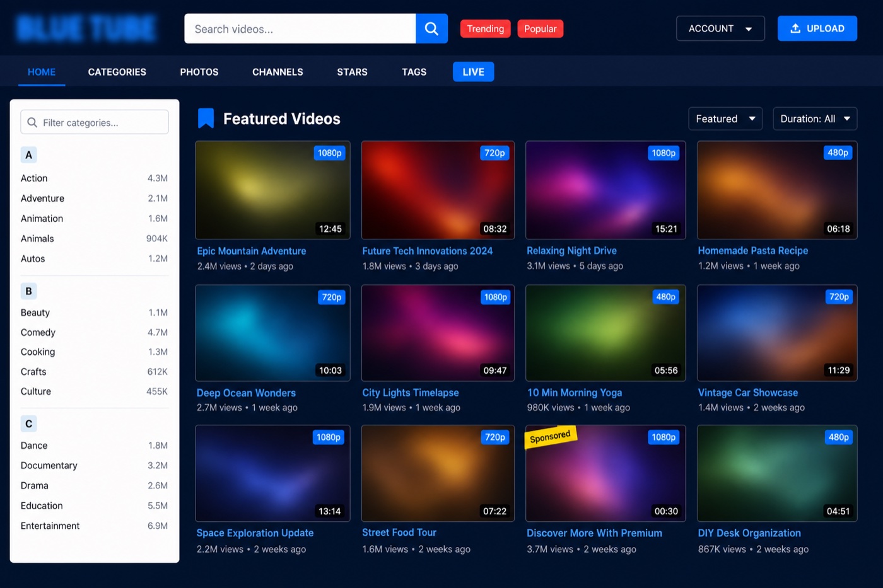The width and height of the screenshot is (883, 588).
Task: Click the letter C category header
Action: (28, 424)
